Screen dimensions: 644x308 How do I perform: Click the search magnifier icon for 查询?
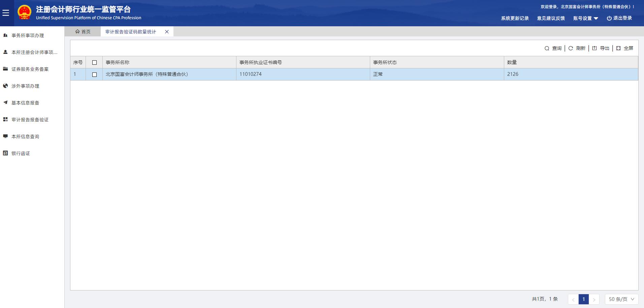click(x=547, y=49)
